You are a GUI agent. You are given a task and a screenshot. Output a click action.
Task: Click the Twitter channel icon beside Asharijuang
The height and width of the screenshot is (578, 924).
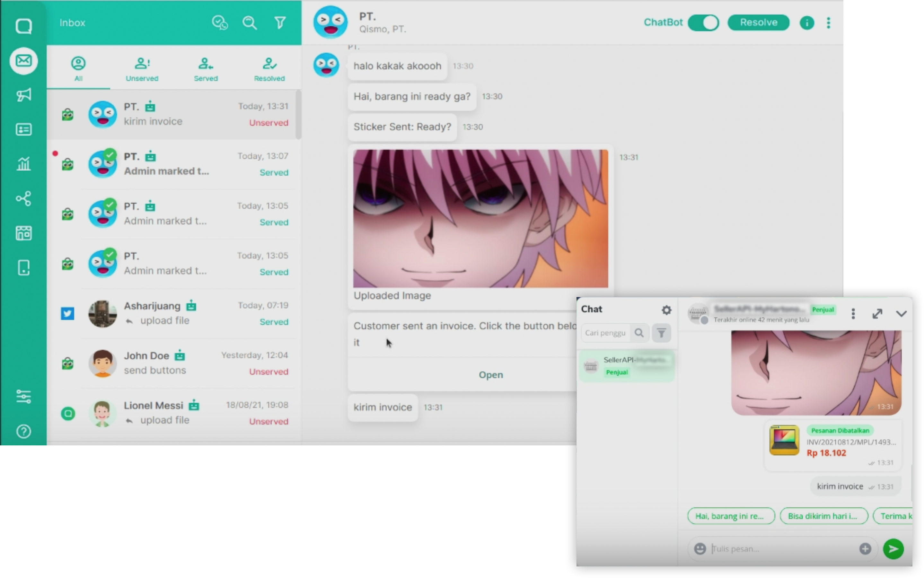tap(68, 313)
